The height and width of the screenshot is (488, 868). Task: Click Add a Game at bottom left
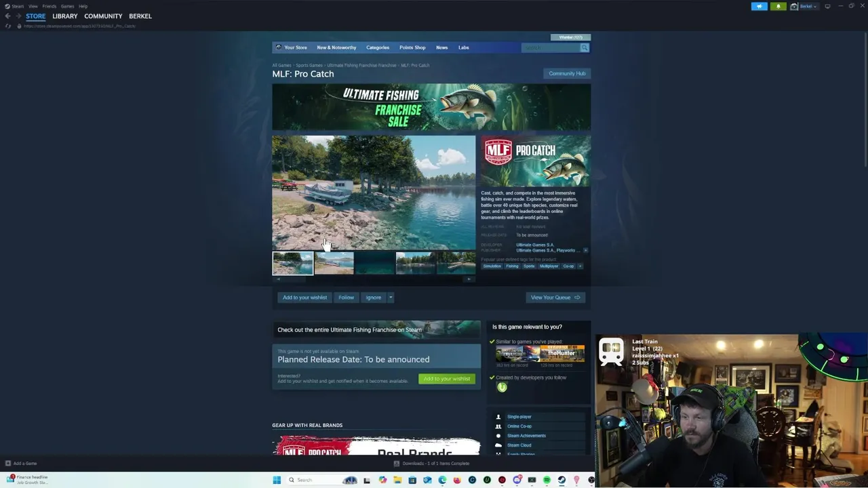point(21,464)
